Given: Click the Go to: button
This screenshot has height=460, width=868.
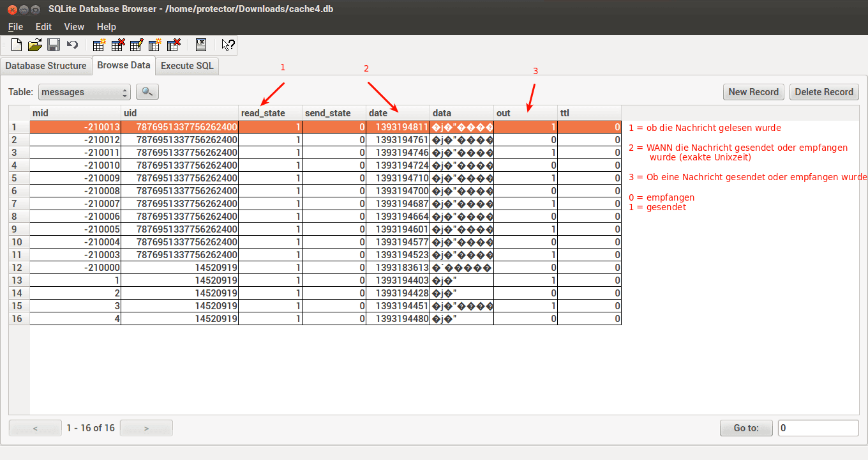Looking at the screenshot, I should (x=746, y=428).
